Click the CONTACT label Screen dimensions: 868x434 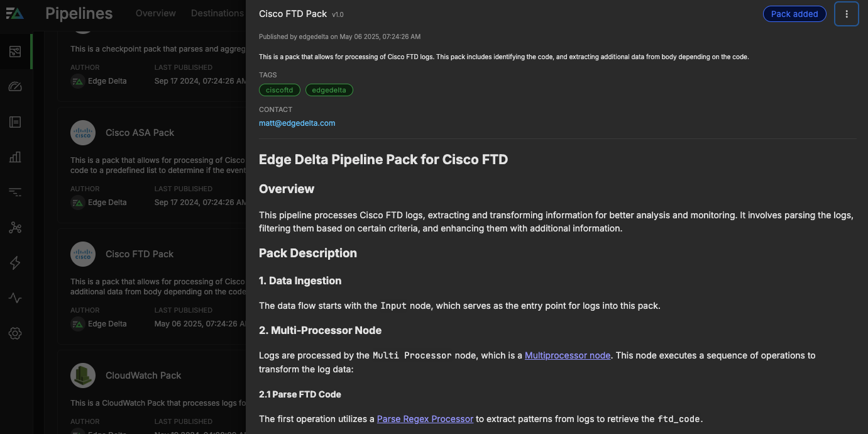click(276, 109)
